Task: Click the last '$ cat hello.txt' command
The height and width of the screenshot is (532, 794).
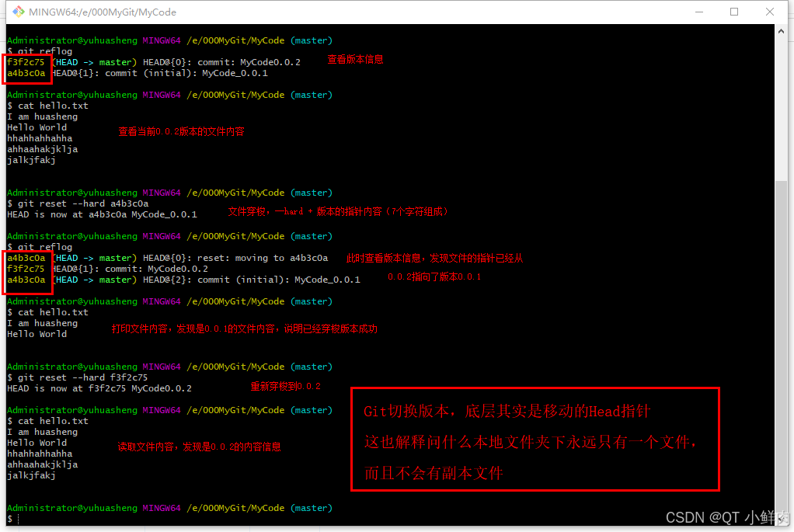Action: pos(47,421)
